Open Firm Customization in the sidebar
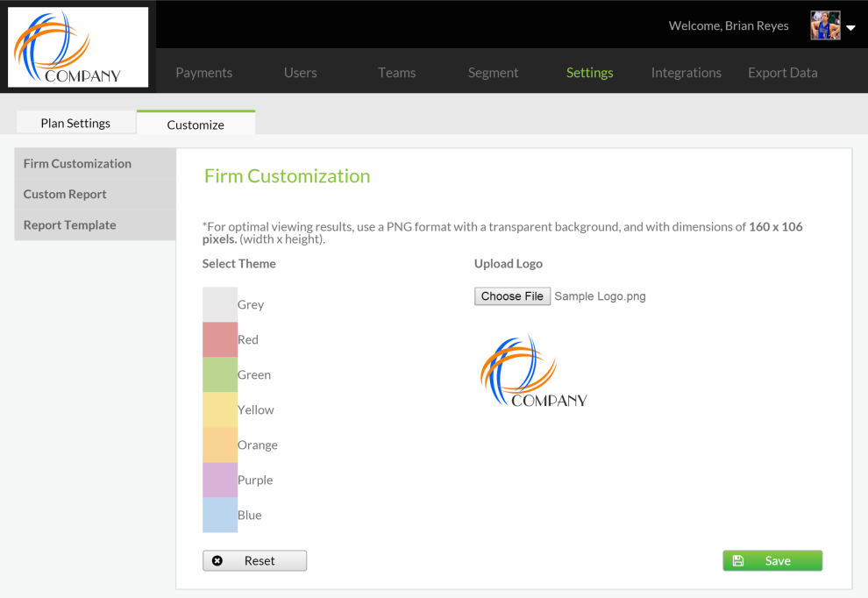Viewport: 868px width, 598px height. click(x=96, y=163)
